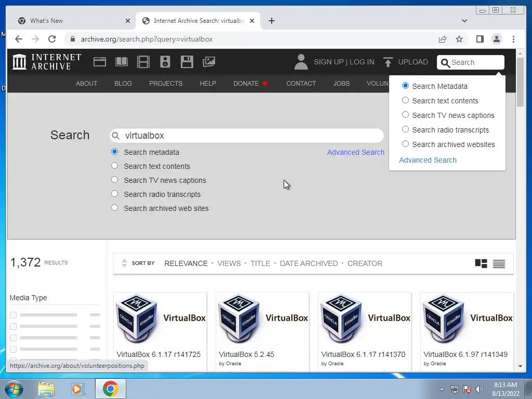This screenshot has width=532, height=399.
Task: Toggle the Chrome side panel icon
Action: (x=480, y=39)
